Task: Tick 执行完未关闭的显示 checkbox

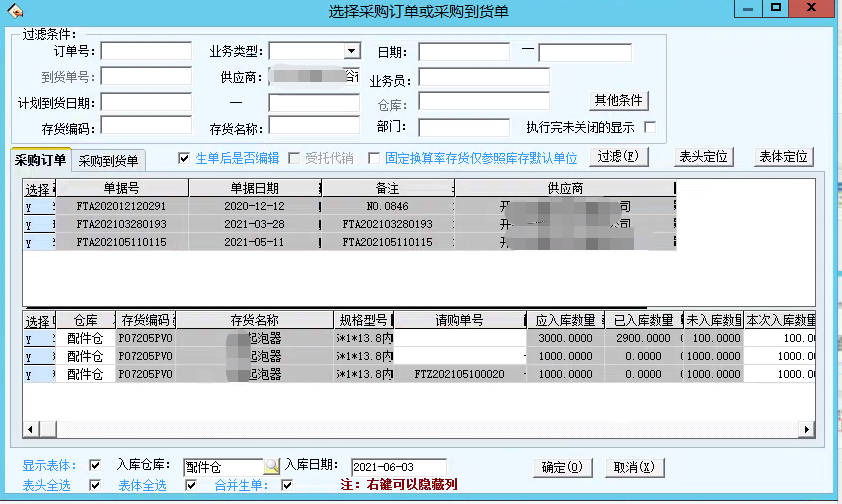Action: (650, 127)
